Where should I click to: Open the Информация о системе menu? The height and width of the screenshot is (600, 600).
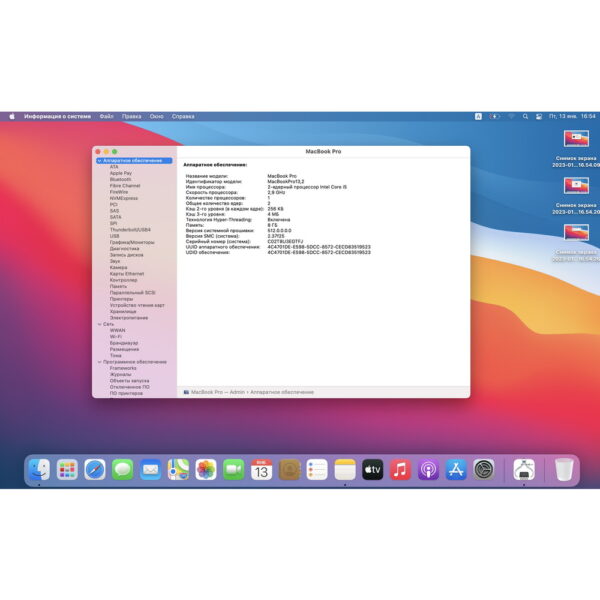(57, 116)
